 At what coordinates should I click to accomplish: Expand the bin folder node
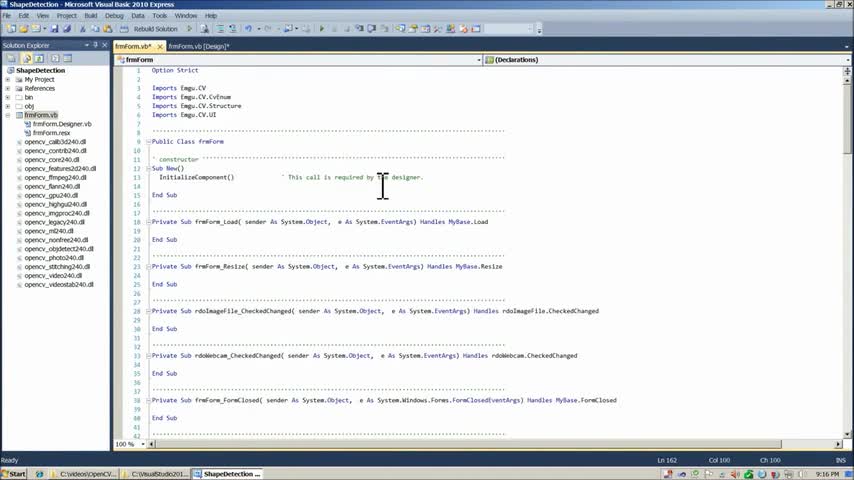[x=8, y=98]
